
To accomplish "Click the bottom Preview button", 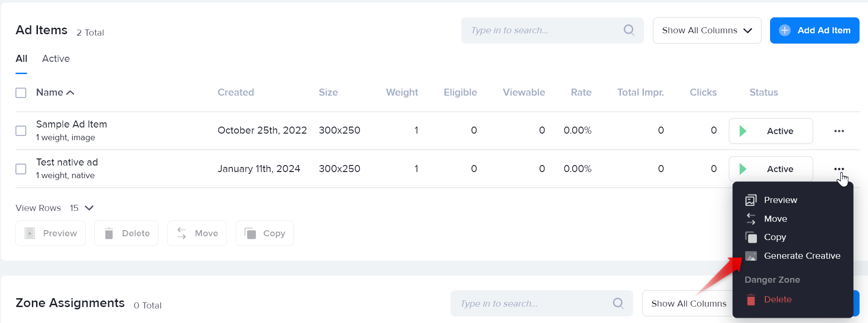I will (51, 233).
